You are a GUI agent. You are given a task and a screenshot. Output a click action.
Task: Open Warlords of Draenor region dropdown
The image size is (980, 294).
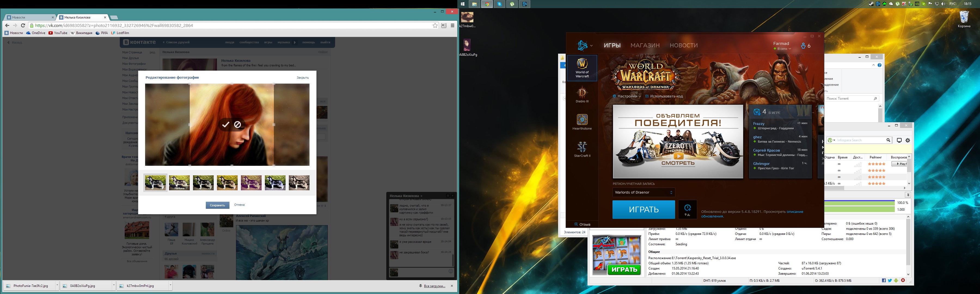pos(644,192)
